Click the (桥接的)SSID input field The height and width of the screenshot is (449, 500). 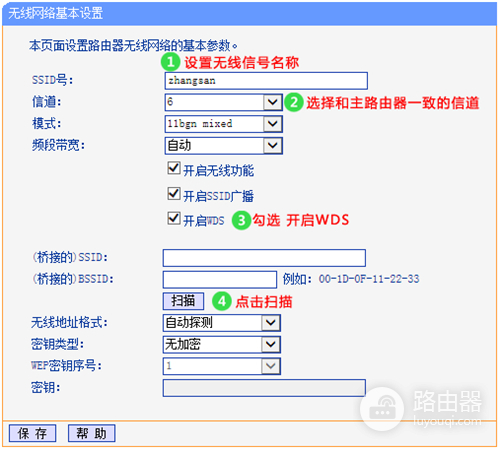coord(264,258)
